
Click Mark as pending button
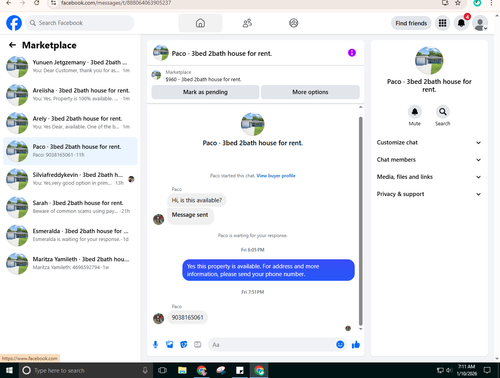(205, 92)
